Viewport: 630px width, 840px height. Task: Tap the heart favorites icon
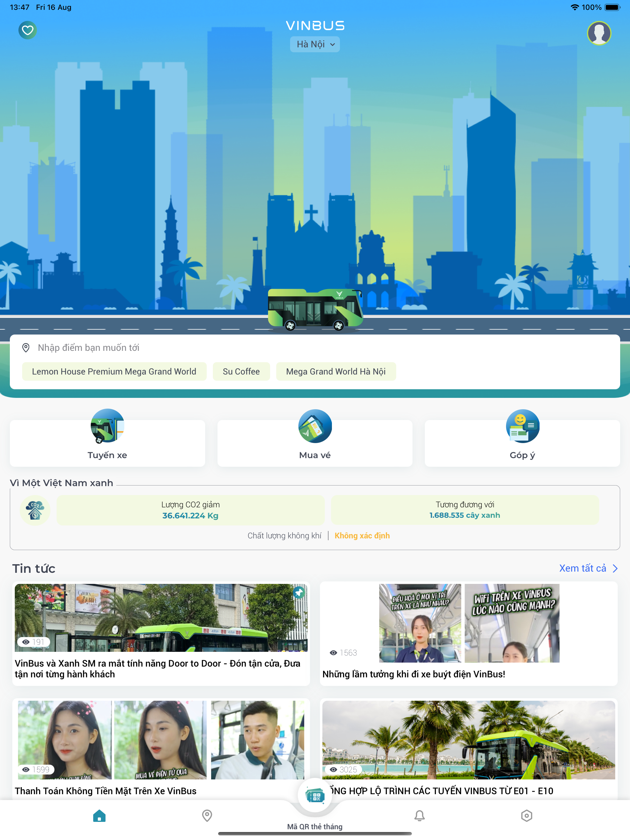[x=27, y=30]
